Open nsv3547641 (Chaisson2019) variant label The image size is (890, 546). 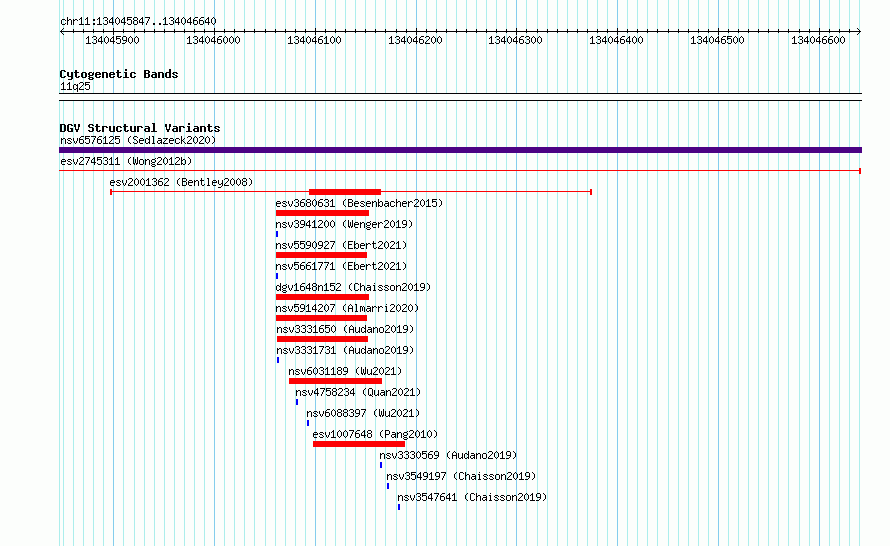coord(472,497)
